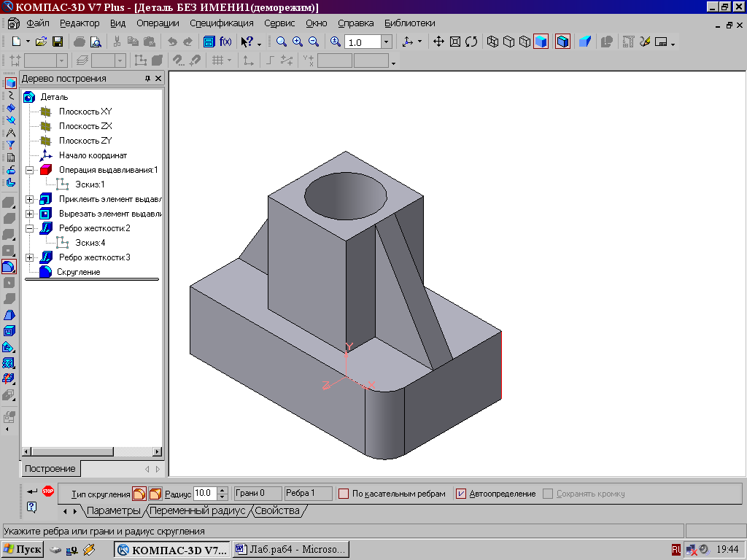Open the Редактор menu
This screenshot has height=560, width=747.
coord(80,23)
